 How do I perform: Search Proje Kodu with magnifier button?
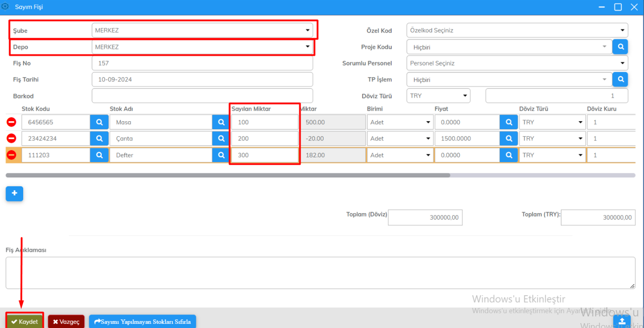click(620, 47)
